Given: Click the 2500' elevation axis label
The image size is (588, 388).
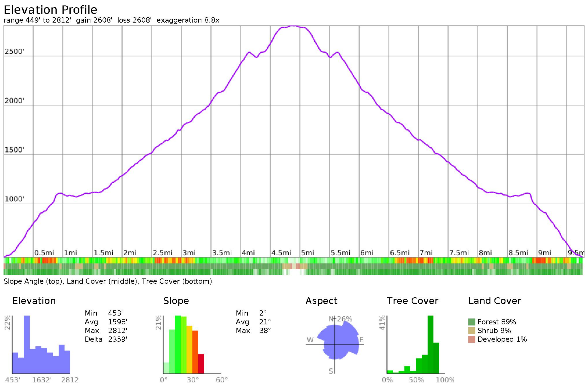Looking at the screenshot, I should click(x=14, y=52).
